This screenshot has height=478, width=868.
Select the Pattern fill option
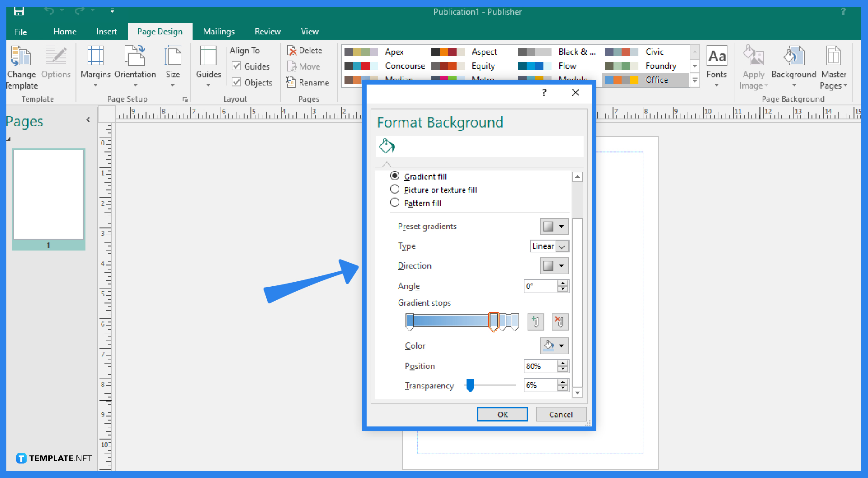pos(395,202)
